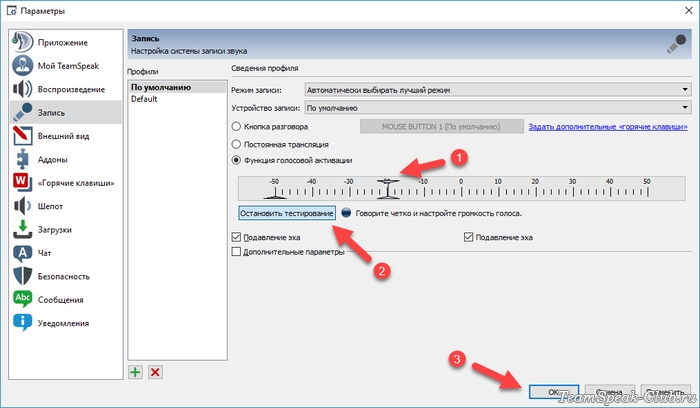
Task: Click the Capture microphone icon in sidebar
Action: [22, 112]
